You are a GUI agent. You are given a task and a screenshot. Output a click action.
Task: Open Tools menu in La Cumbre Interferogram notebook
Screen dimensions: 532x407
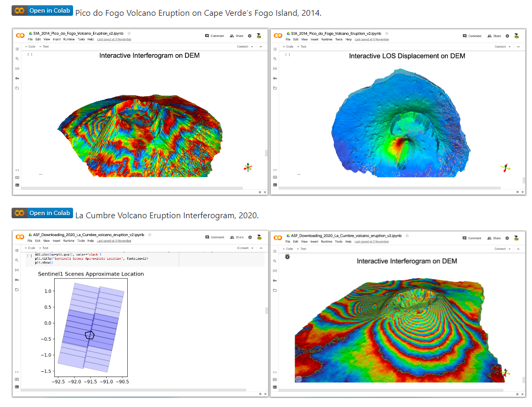tap(339, 241)
